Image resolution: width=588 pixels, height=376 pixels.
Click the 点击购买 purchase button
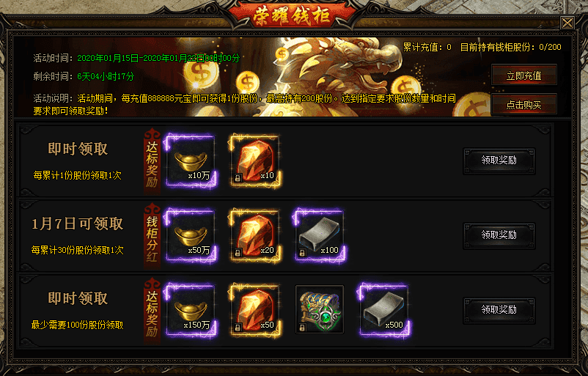(x=524, y=104)
